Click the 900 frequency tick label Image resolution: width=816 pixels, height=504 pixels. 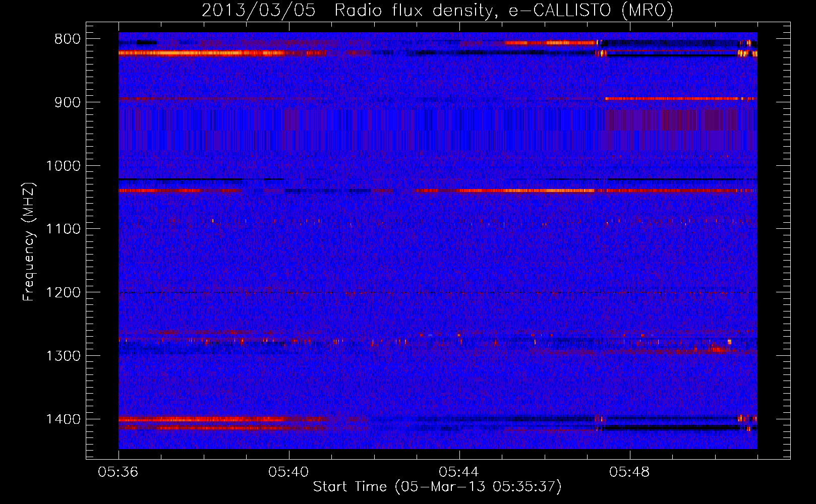click(x=68, y=102)
